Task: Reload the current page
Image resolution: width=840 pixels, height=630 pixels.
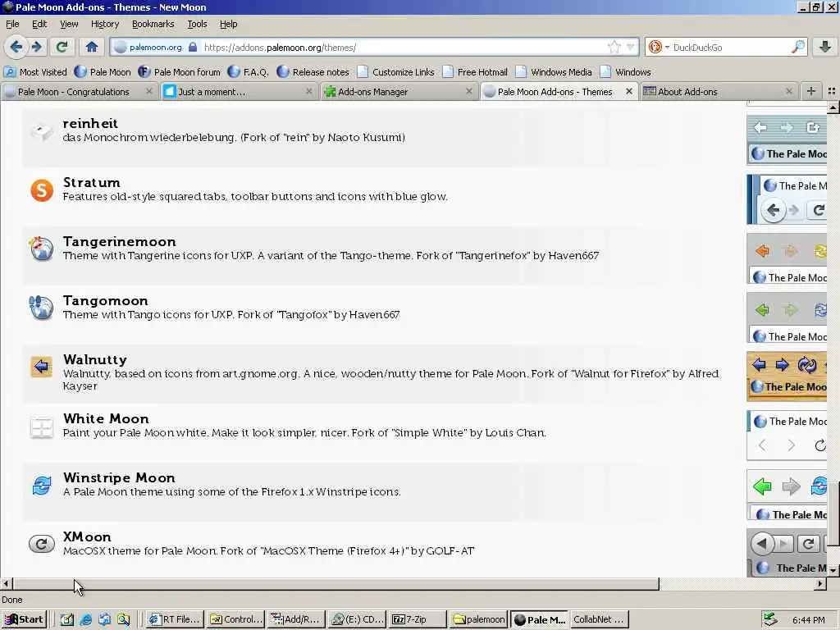Action: pos(62,47)
